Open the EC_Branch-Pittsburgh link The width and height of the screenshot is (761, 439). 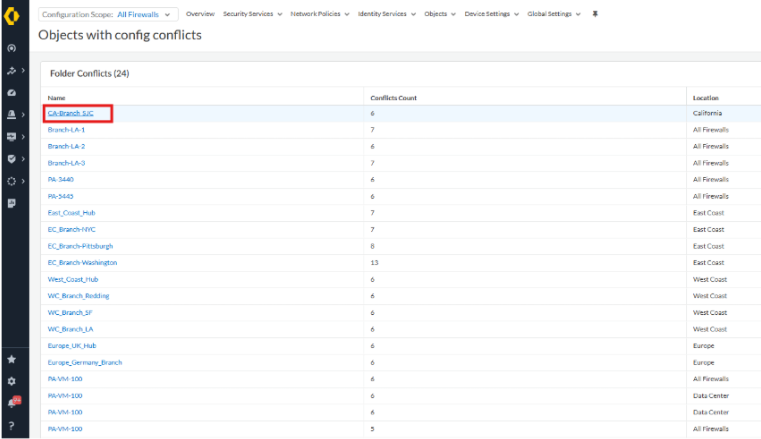click(80, 246)
